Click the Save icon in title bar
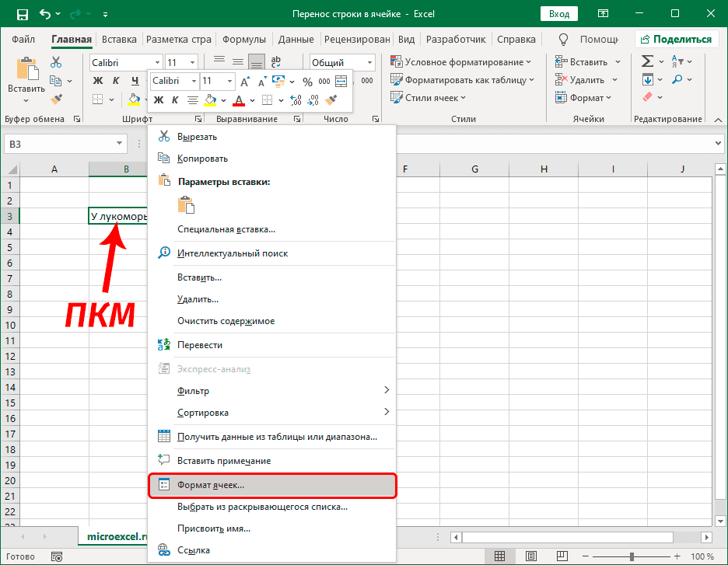The image size is (728, 565). coord(22,14)
